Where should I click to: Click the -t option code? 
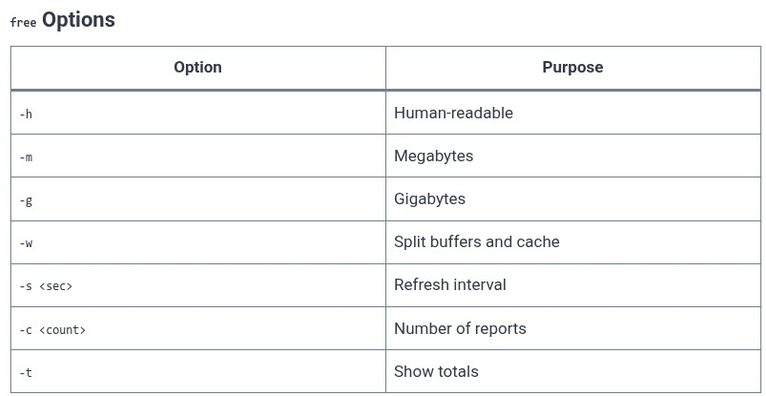pos(26,373)
